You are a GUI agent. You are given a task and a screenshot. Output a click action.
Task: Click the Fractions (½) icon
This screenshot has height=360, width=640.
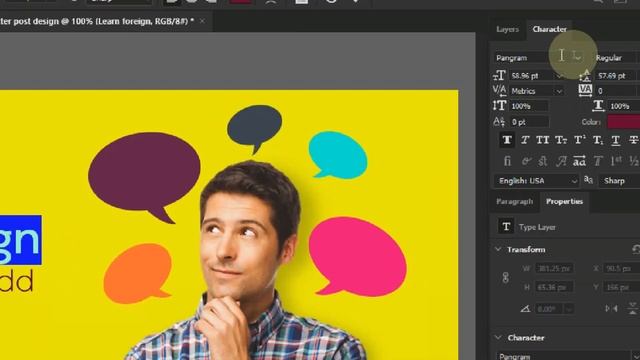tap(634, 161)
